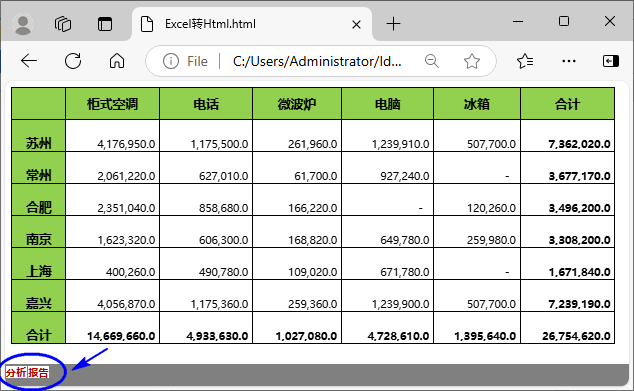Click cell value 2,061,220.0
This screenshot has height=391, width=634.
point(126,176)
